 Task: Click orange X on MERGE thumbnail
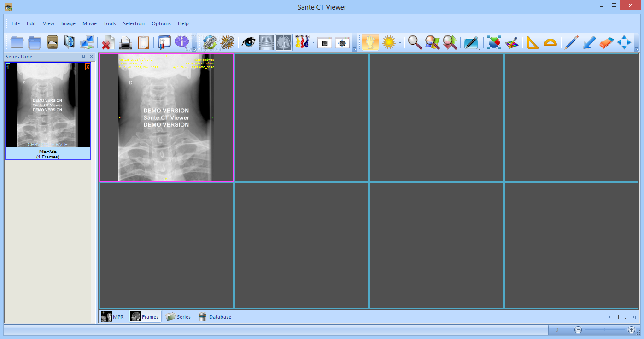(x=88, y=67)
